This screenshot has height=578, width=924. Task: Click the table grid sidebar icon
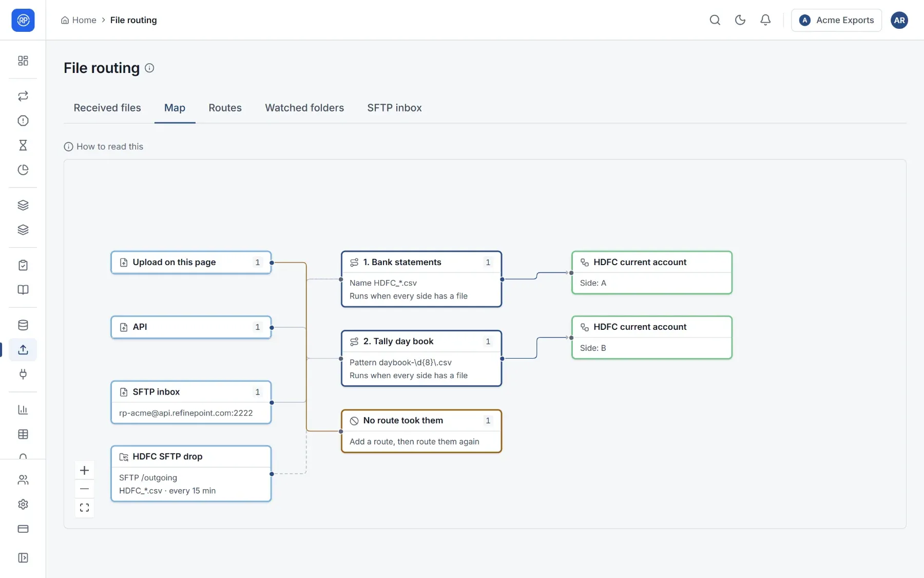23,435
